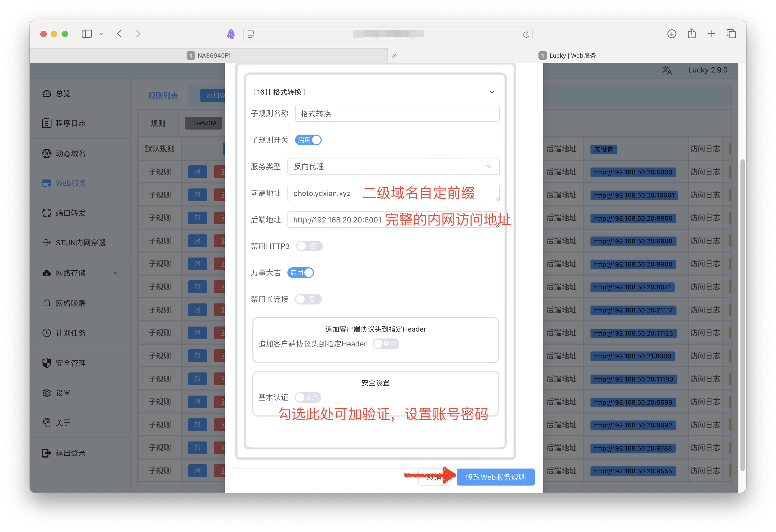Toggle the 禁用长连接 switch

[x=308, y=299]
